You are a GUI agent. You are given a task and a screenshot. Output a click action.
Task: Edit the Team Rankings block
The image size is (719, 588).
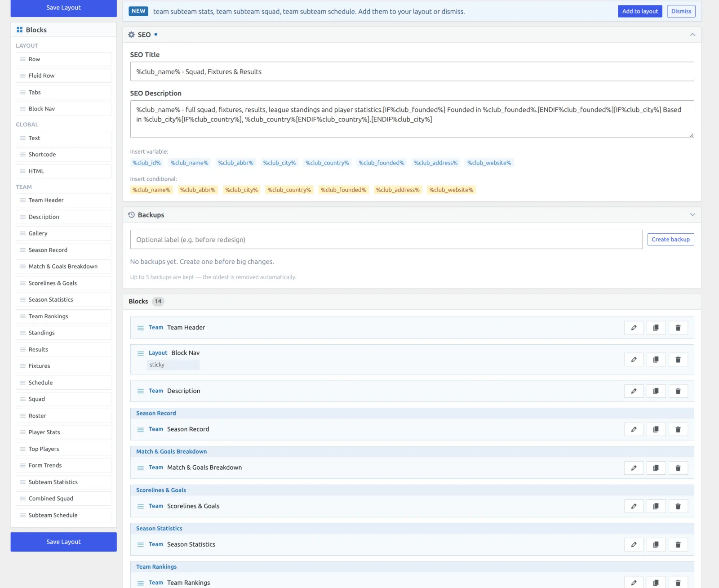coord(634,583)
